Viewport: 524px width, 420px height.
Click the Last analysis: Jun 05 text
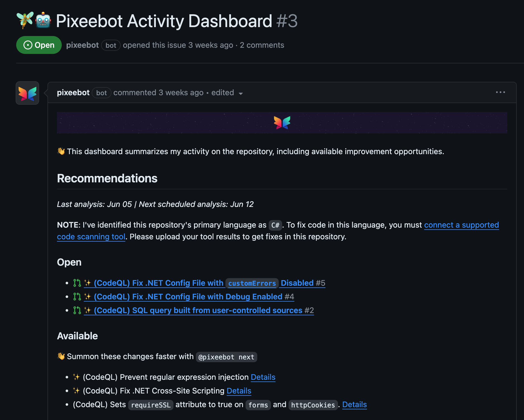point(94,204)
